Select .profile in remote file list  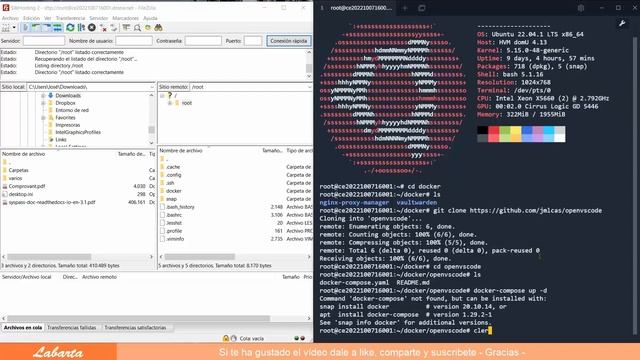pos(174,231)
